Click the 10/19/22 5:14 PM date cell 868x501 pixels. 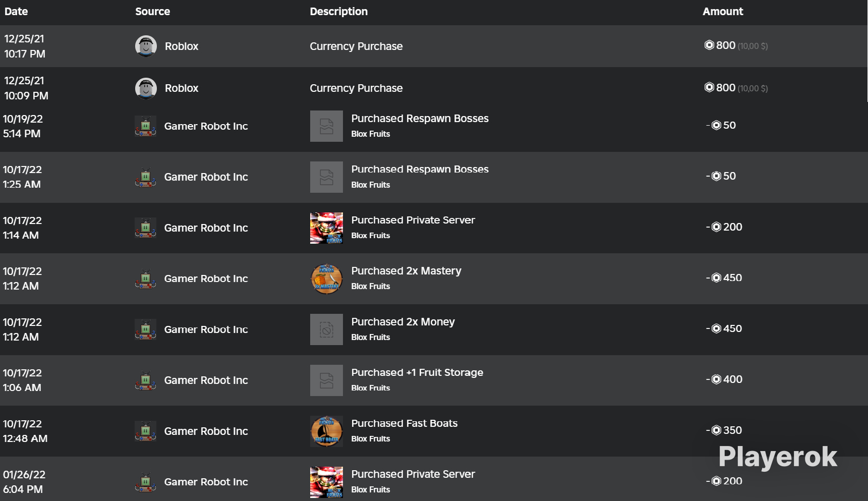tap(23, 126)
